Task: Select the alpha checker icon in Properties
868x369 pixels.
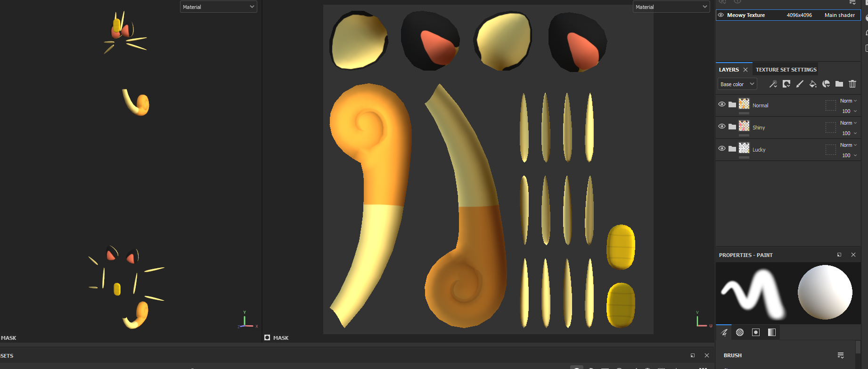Action: click(740, 332)
